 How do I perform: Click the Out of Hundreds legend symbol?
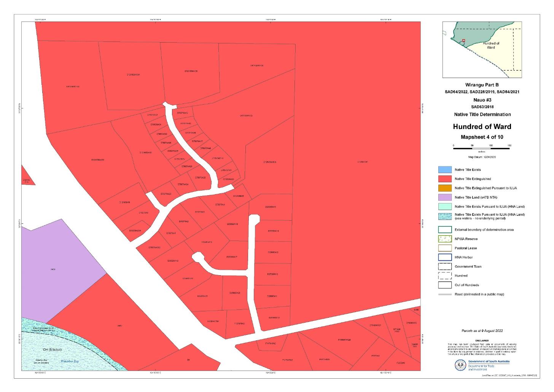coord(445,285)
